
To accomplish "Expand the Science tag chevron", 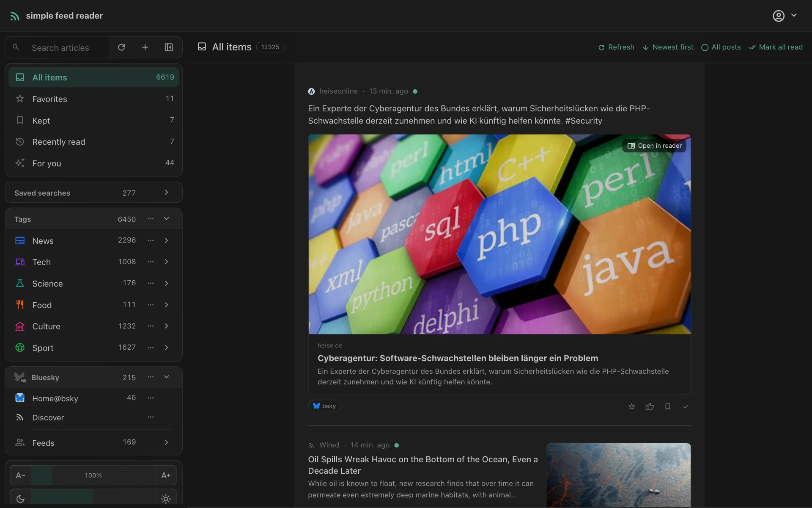I will (167, 283).
